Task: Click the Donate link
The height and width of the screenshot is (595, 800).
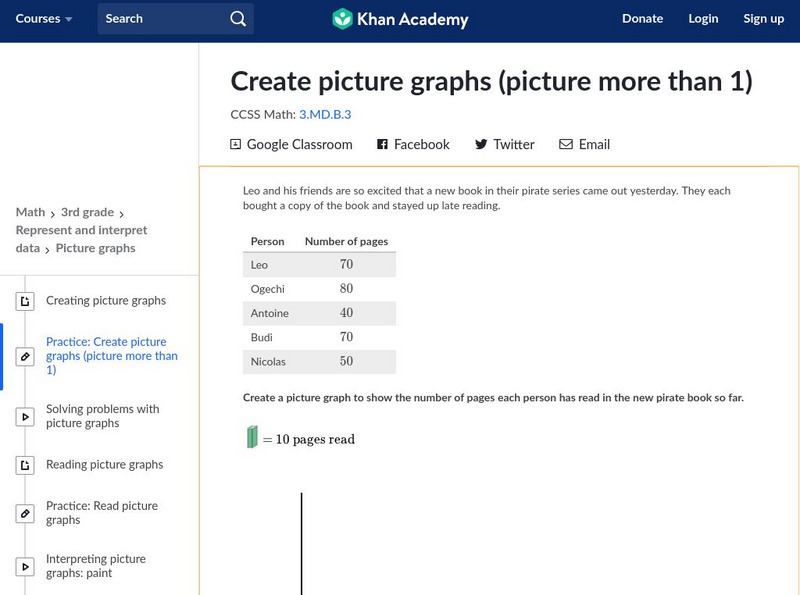Action: (642, 19)
